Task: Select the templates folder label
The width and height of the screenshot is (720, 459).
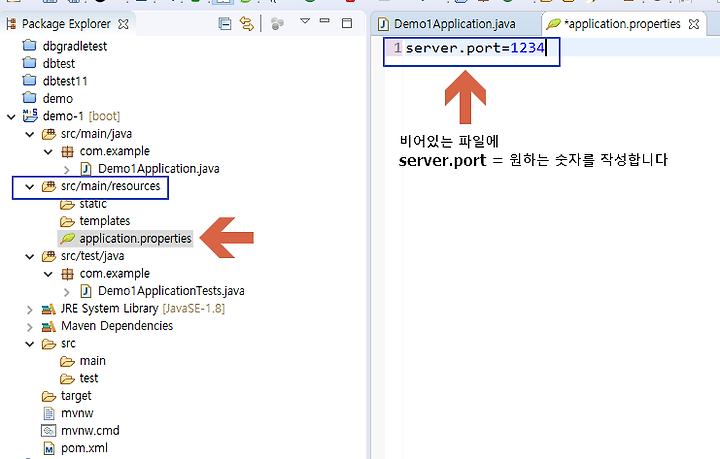Action: pyautogui.click(x=105, y=221)
